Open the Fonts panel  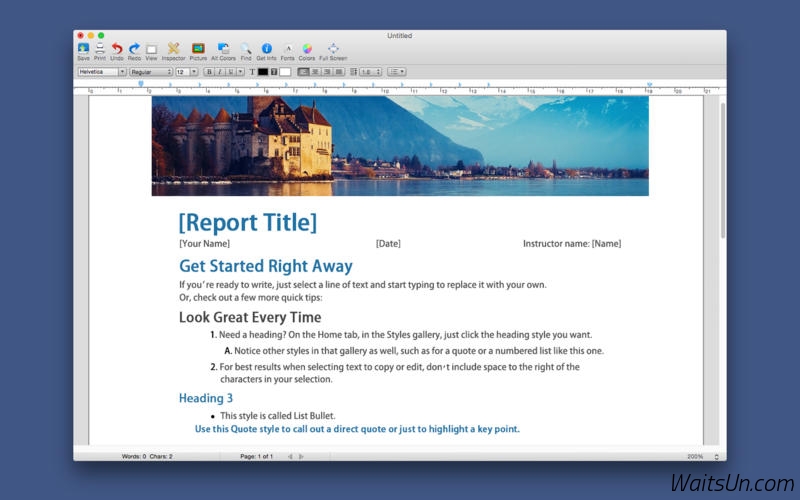coord(288,49)
